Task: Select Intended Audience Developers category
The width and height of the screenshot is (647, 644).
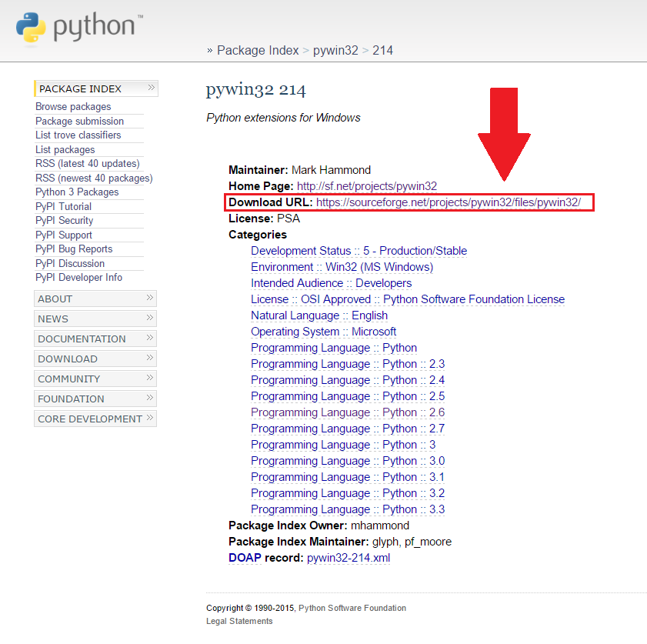Action: 332,283
